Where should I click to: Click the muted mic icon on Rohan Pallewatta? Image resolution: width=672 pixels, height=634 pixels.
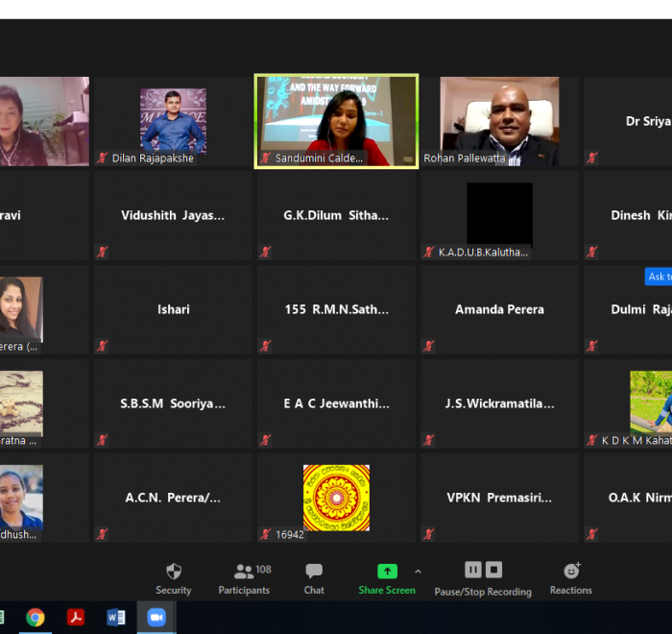[x=429, y=158]
